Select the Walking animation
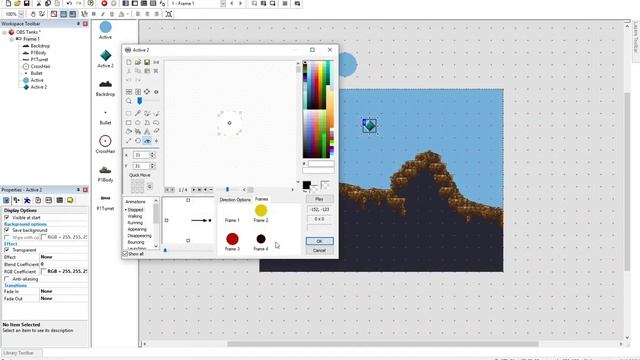The width and height of the screenshot is (640, 360). click(x=135, y=216)
